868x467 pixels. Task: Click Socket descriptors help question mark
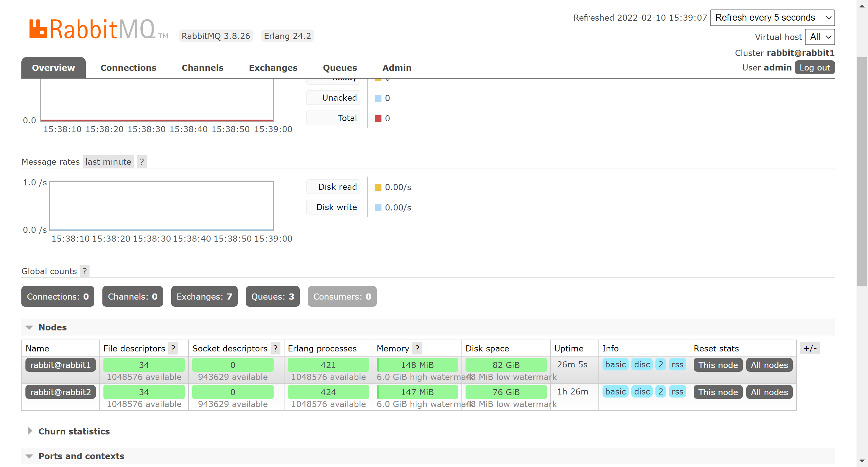point(276,348)
